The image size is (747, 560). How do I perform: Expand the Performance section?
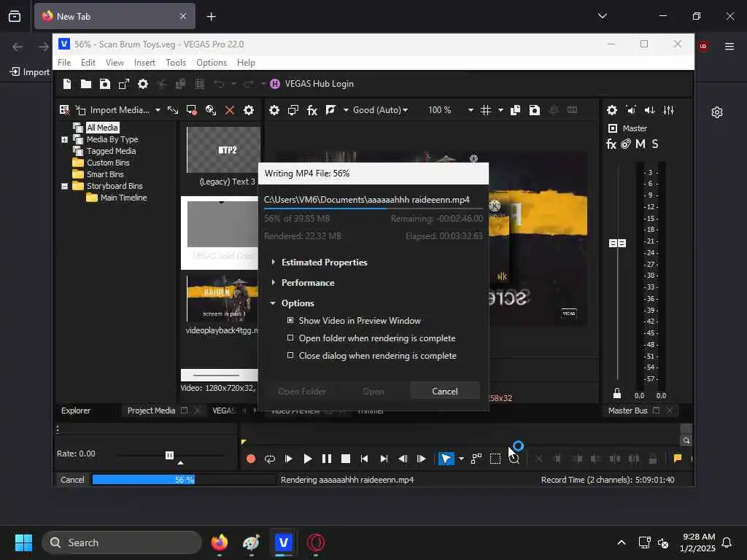click(x=307, y=282)
